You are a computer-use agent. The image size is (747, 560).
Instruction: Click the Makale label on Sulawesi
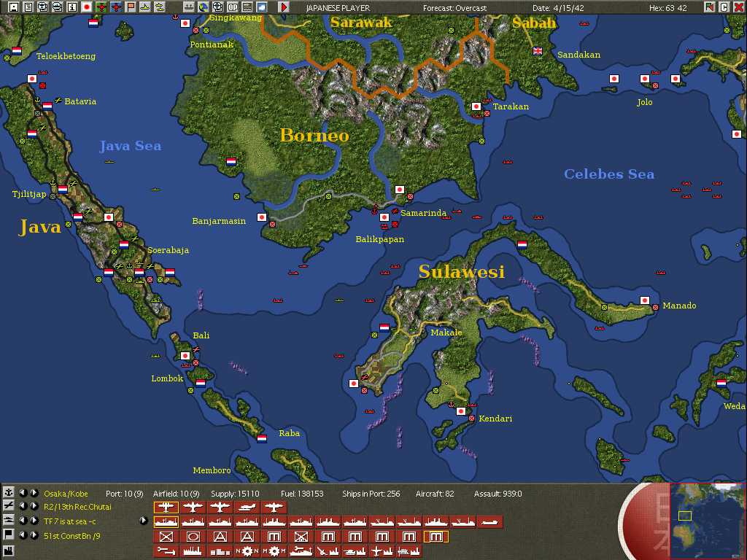446,332
